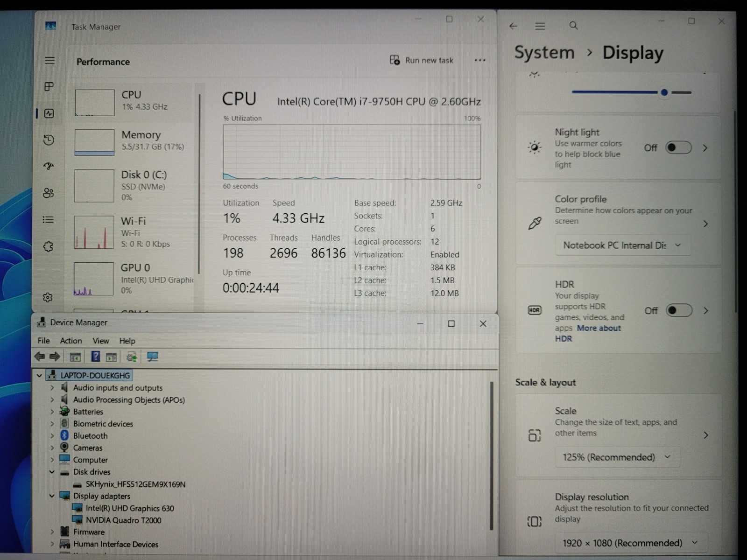
Task: Open Services page in Task Manager sidebar
Action: click(48, 246)
